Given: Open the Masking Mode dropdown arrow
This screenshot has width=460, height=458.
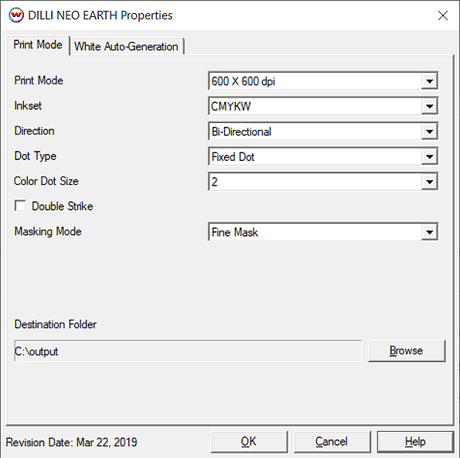Looking at the screenshot, I should [x=429, y=232].
